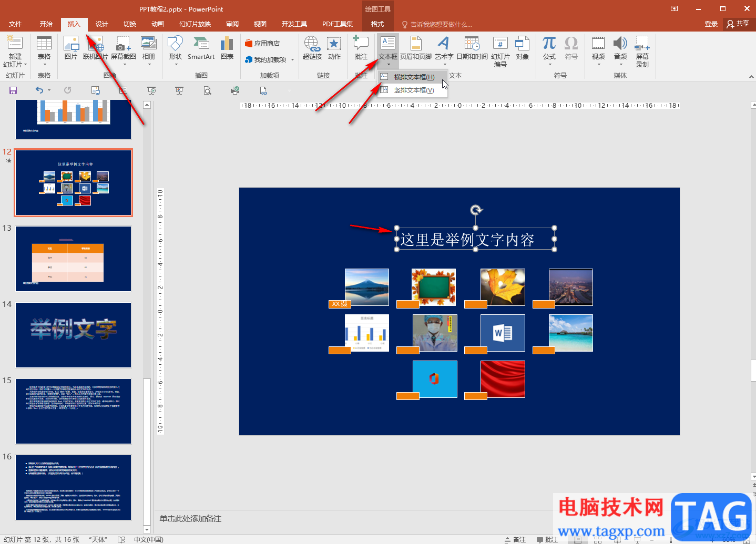
Task: Open ribbon display options button
Action: tap(675, 8)
